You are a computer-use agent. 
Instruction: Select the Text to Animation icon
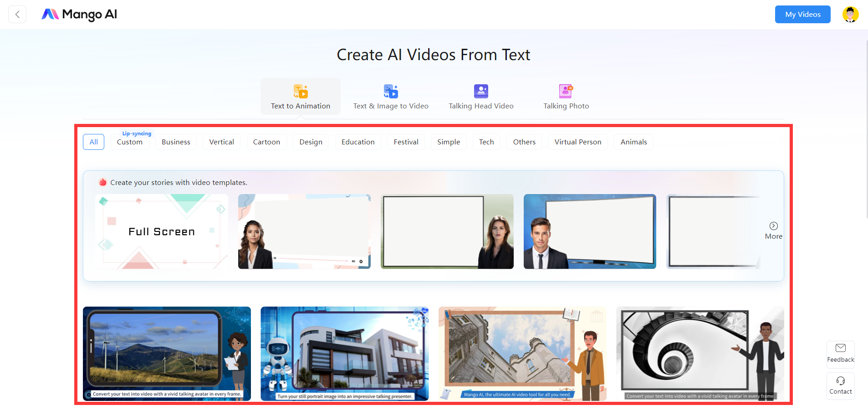tap(301, 92)
